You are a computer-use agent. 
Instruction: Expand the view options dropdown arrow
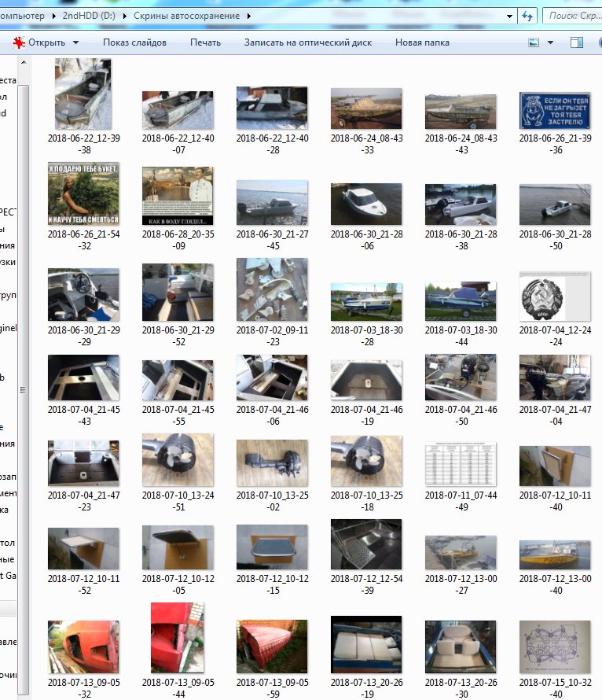pos(550,42)
